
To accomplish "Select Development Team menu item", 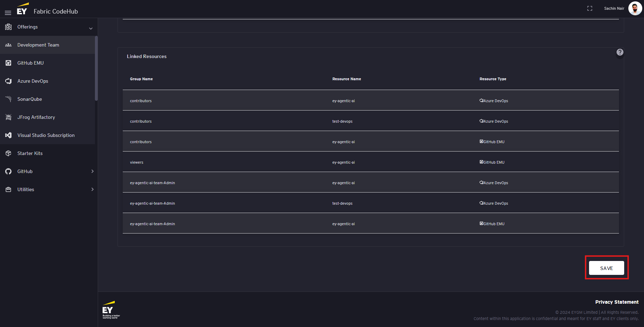I will (38, 45).
